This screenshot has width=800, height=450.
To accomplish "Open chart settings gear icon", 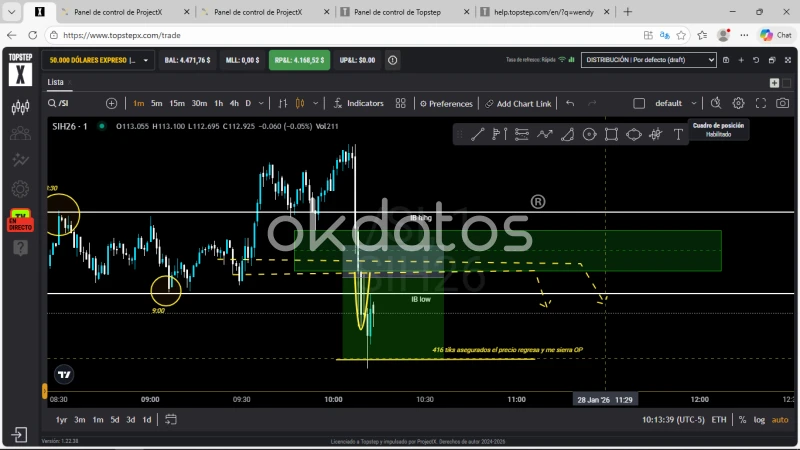I will (x=738, y=103).
